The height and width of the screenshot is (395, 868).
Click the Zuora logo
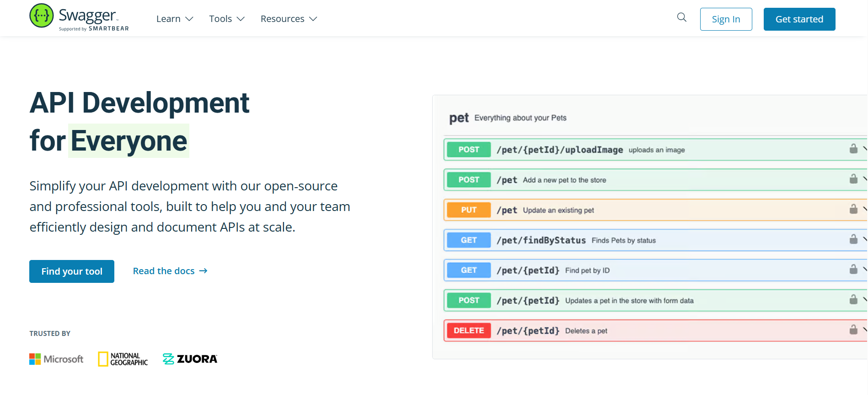(190, 359)
